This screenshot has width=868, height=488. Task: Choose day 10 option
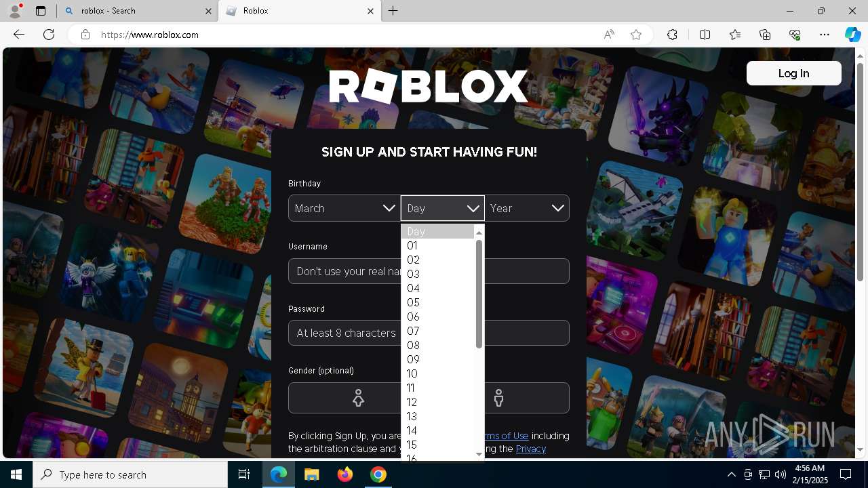pyautogui.click(x=437, y=373)
